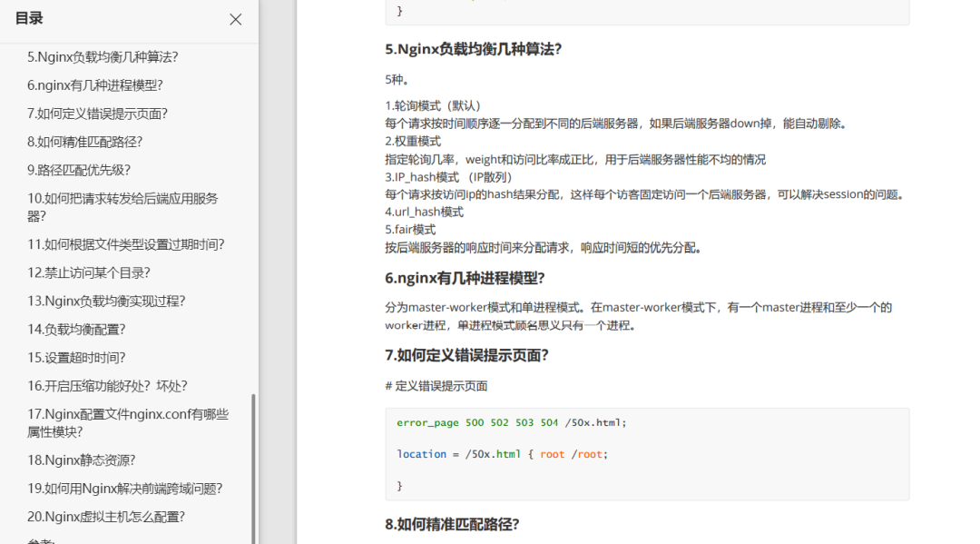The image size is (980, 544).
Task: Click the 目录 panel title
Action: (29, 19)
